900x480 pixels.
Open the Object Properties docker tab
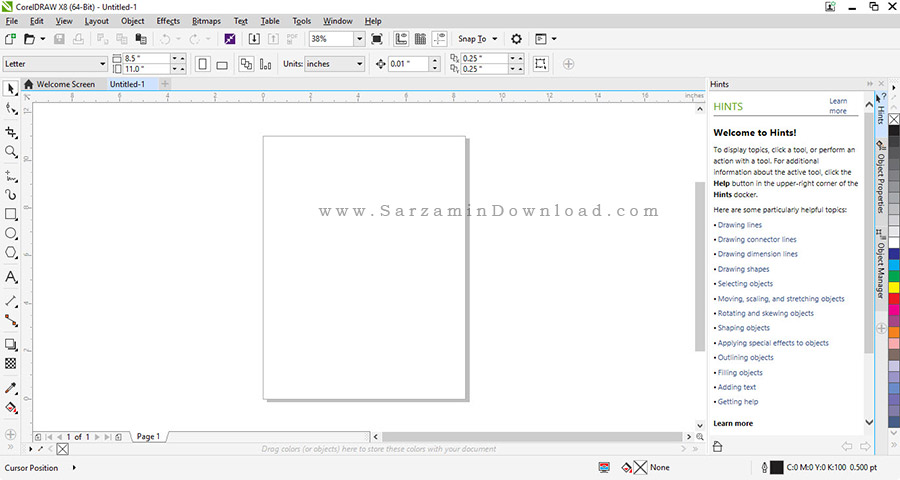pos(880,177)
